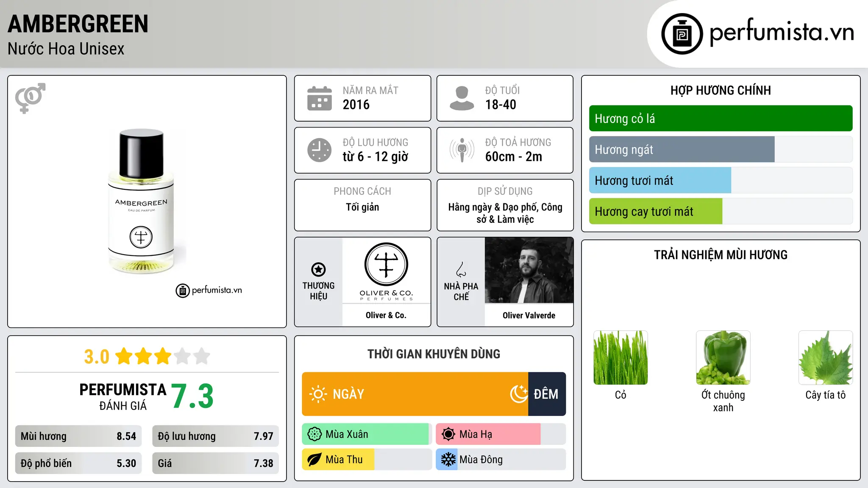Click the DỊP SỬ DỤNG label
The height and width of the screenshot is (488, 868).
coord(505,191)
